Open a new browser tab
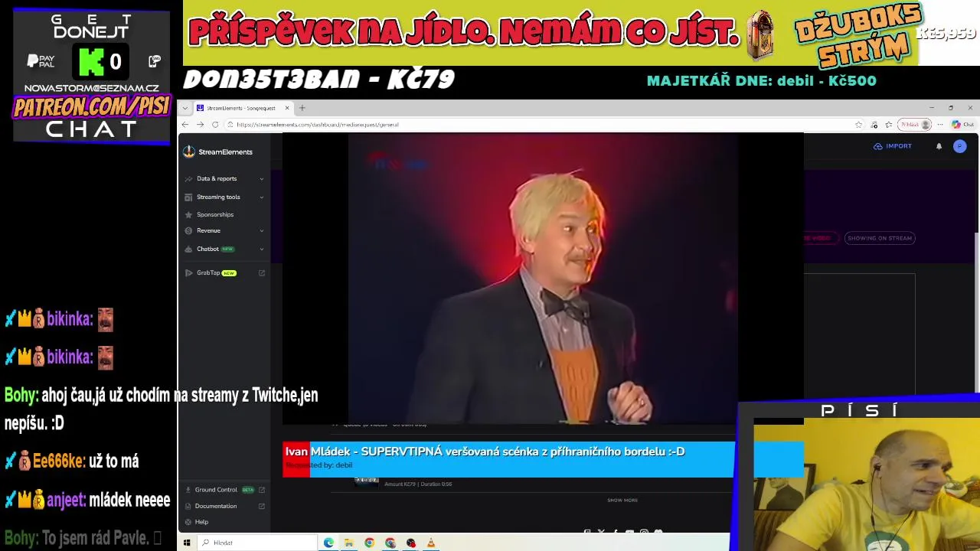This screenshot has width=980, height=551. coord(302,108)
